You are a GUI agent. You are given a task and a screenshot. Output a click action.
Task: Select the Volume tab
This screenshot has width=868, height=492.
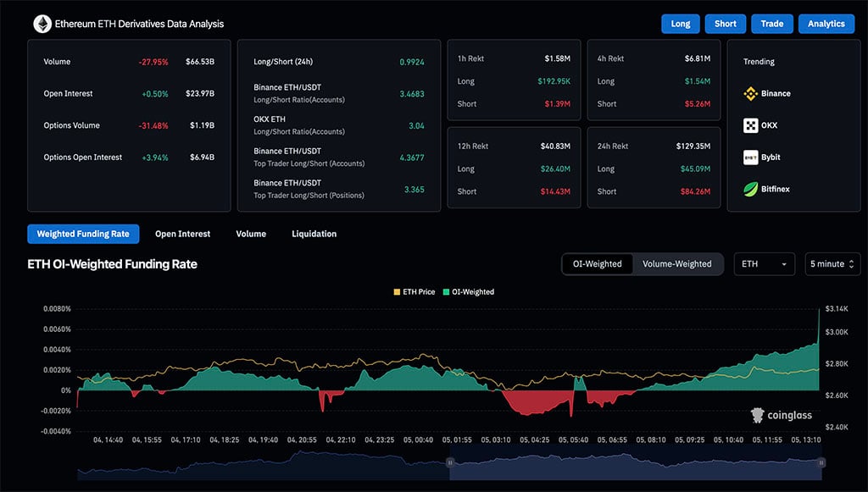[x=251, y=234]
